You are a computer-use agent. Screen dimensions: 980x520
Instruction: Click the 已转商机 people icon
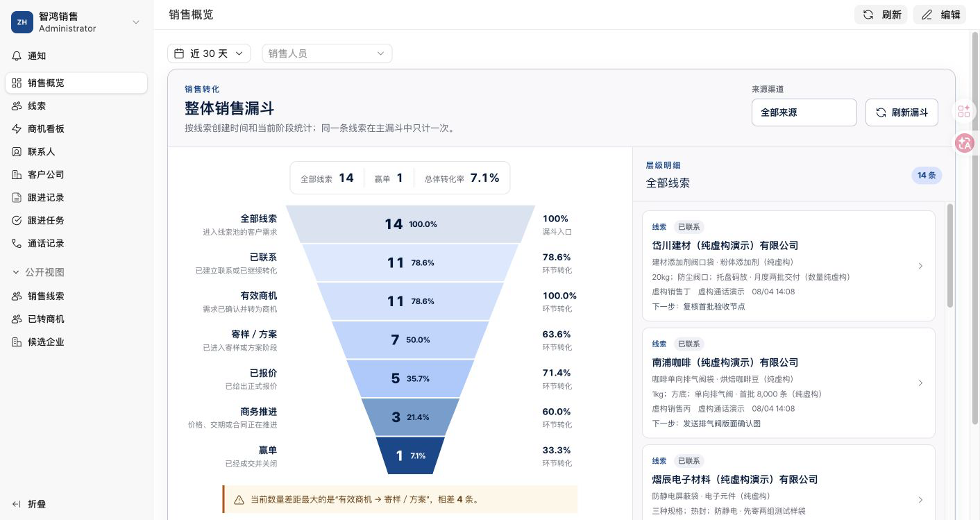(x=17, y=319)
